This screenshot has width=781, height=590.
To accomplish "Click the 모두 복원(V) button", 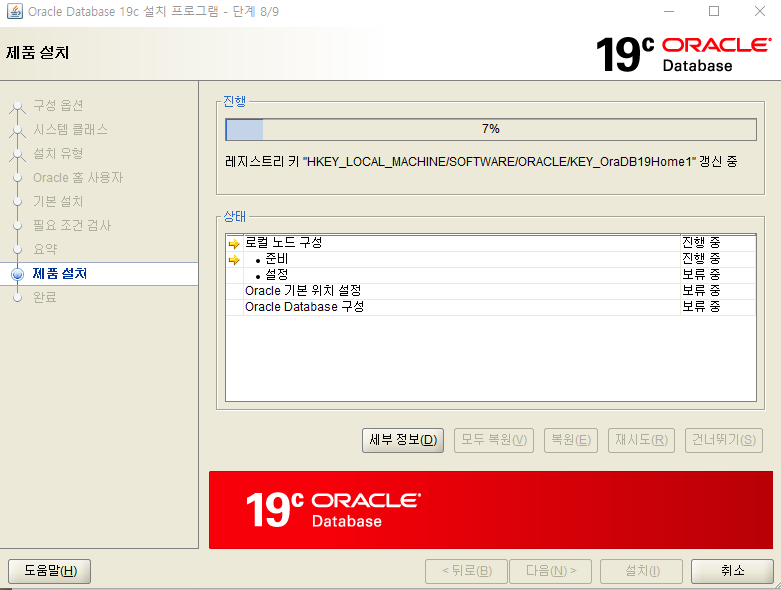I will [x=494, y=440].
